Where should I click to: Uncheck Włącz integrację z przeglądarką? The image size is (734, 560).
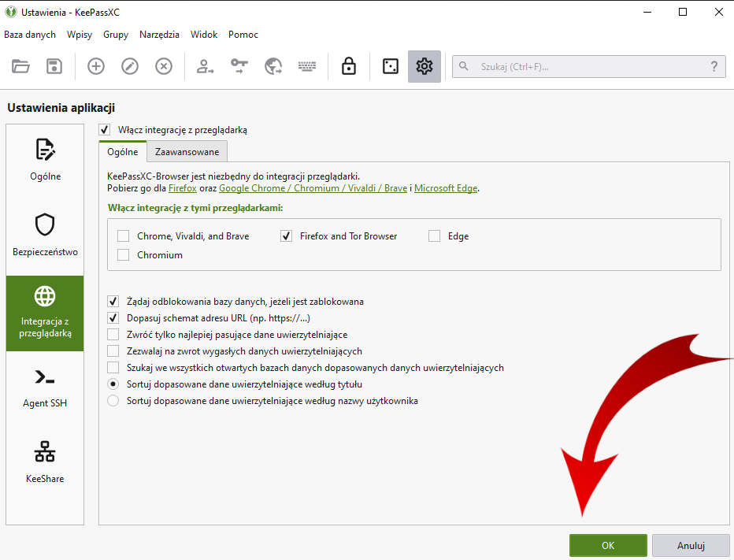point(105,130)
